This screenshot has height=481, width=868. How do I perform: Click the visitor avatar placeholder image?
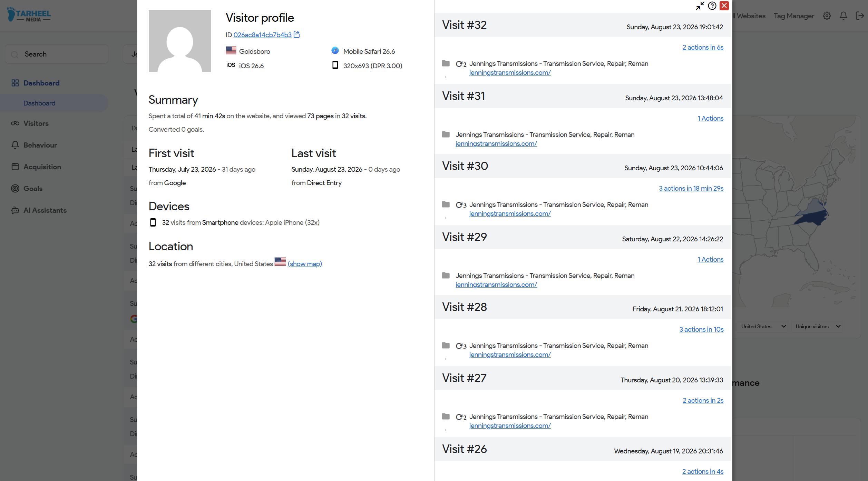click(x=180, y=41)
